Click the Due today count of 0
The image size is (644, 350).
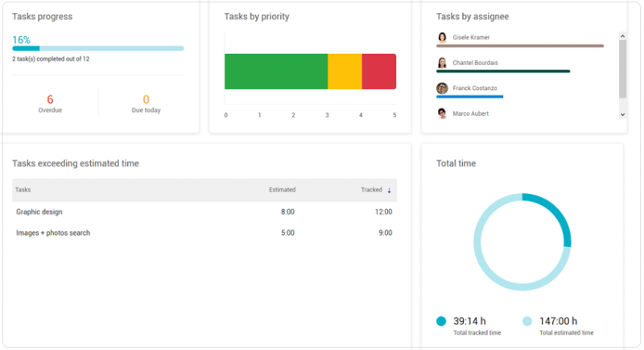coord(146,99)
